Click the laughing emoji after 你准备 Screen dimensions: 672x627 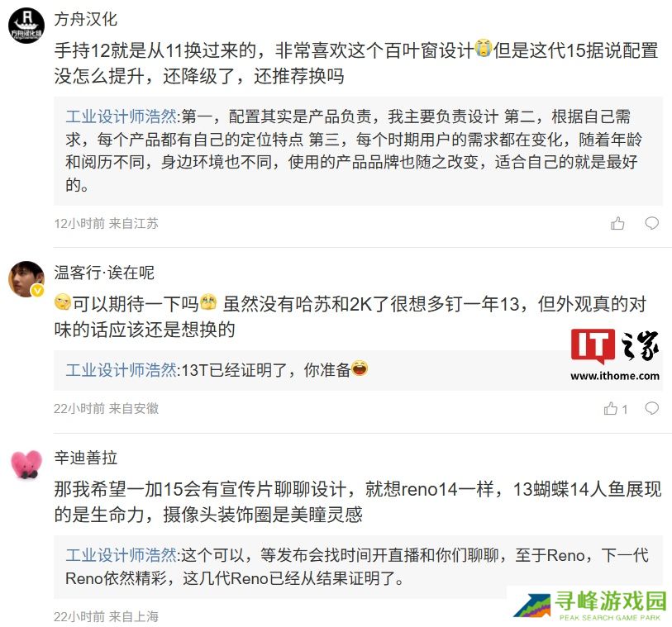point(359,368)
